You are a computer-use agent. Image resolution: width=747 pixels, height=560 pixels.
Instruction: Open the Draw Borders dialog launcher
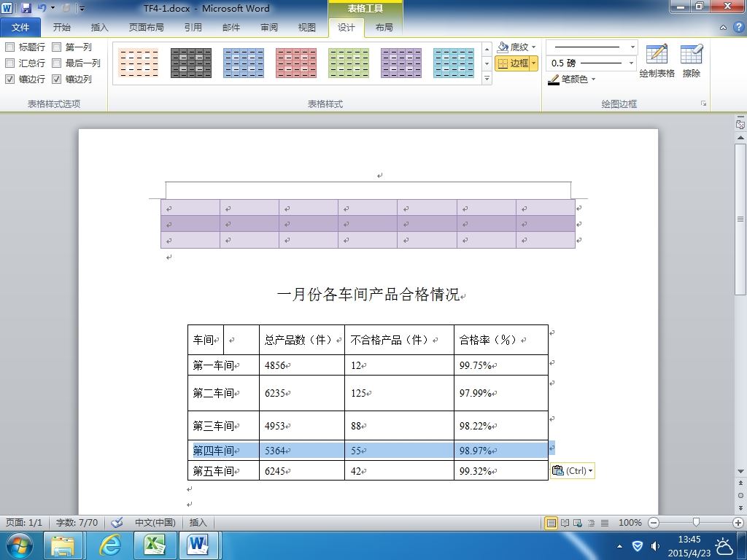click(703, 104)
